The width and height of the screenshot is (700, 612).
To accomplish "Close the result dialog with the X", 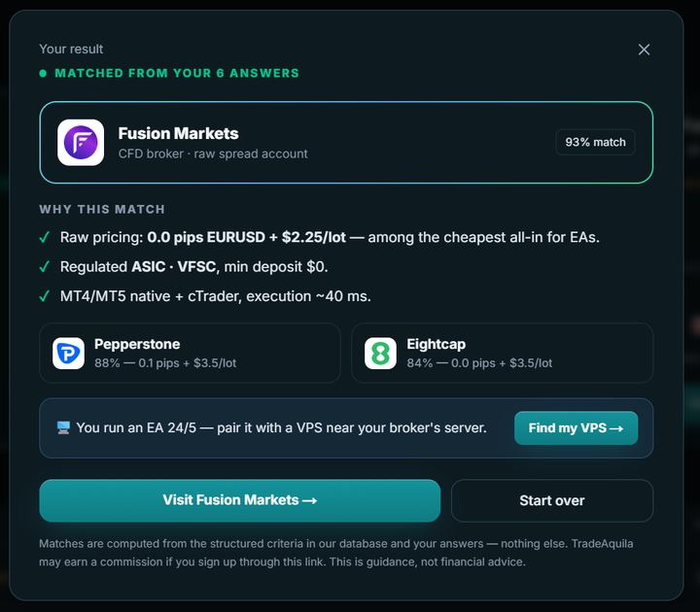I will tap(644, 50).
